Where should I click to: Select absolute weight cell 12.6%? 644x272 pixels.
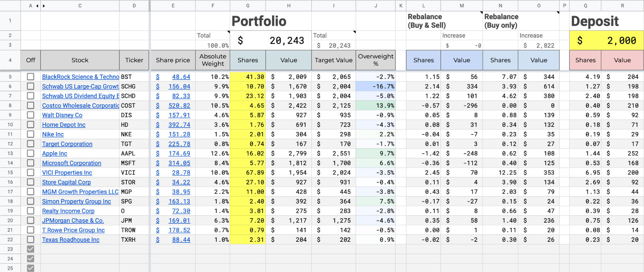[x=213, y=153]
